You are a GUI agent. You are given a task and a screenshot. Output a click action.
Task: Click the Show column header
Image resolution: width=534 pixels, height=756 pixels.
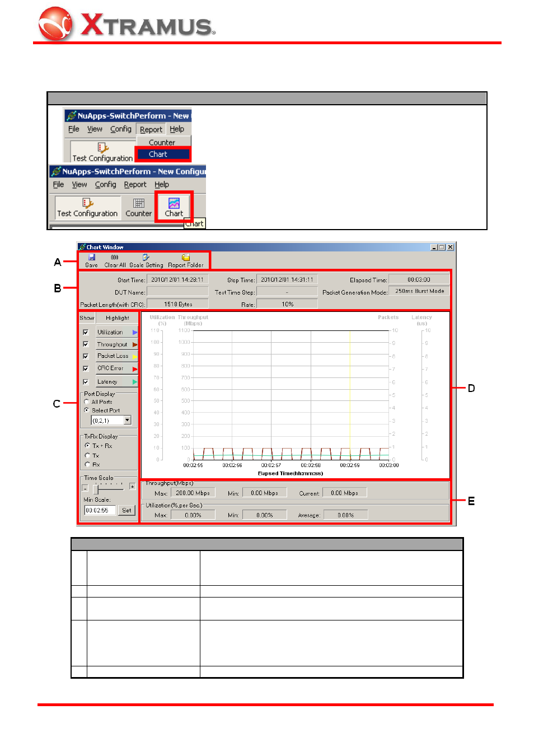[87, 318]
